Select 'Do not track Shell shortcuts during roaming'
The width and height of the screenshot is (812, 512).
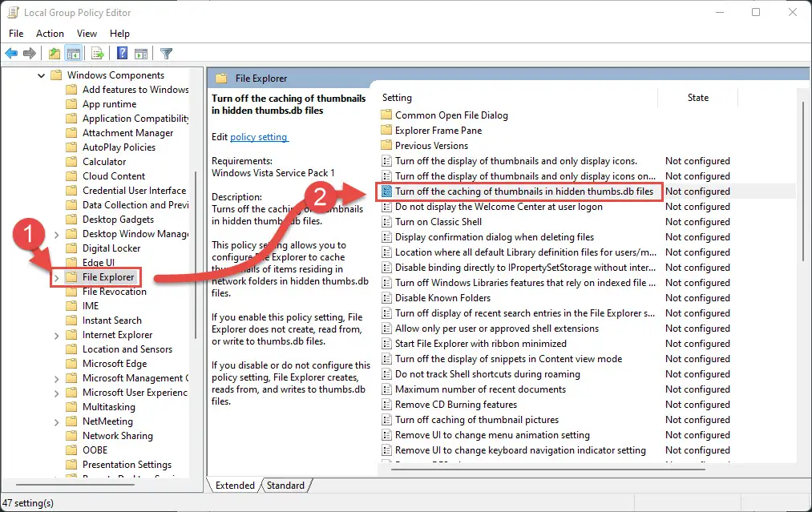point(487,373)
